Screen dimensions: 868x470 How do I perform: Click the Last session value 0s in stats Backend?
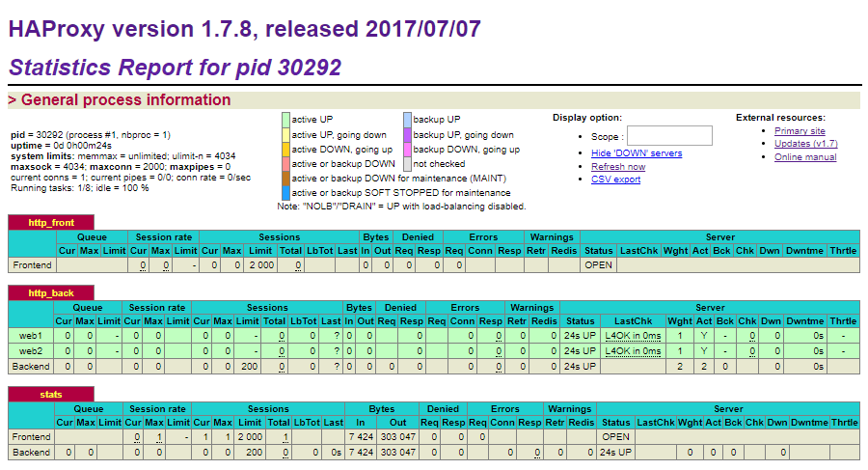(x=336, y=453)
